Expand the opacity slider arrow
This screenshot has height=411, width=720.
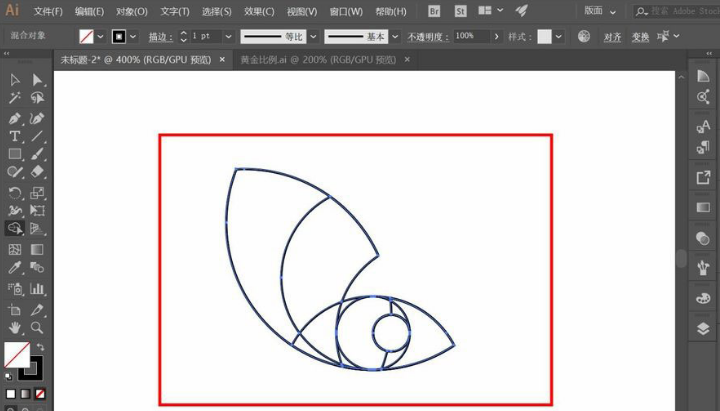tap(496, 36)
